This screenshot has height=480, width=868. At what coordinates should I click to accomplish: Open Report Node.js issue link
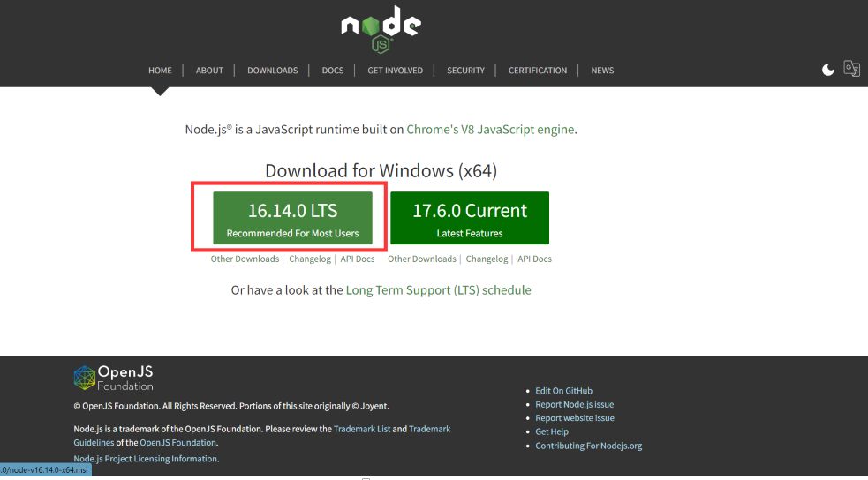pyautogui.click(x=574, y=404)
